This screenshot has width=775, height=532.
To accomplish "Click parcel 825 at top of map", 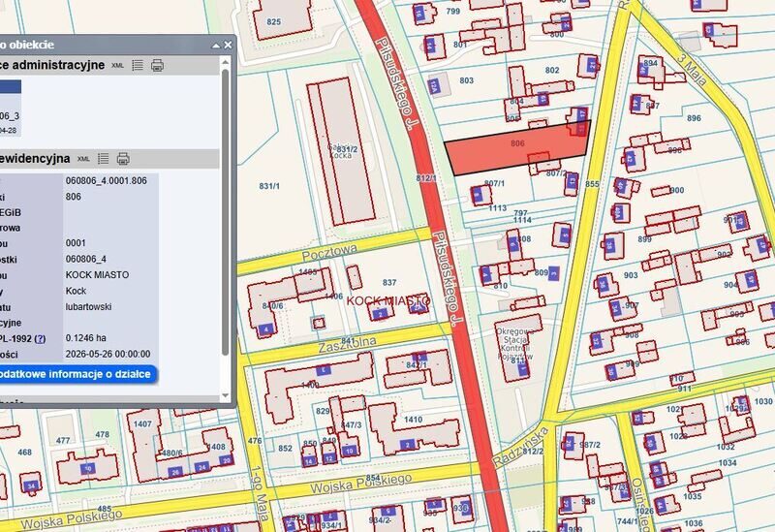I will (x=274, y=21).
